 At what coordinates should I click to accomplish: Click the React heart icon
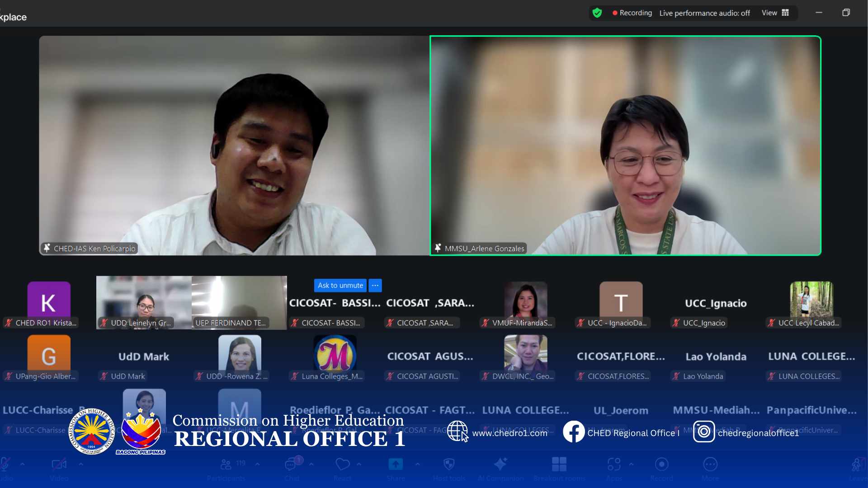[342, 465]
